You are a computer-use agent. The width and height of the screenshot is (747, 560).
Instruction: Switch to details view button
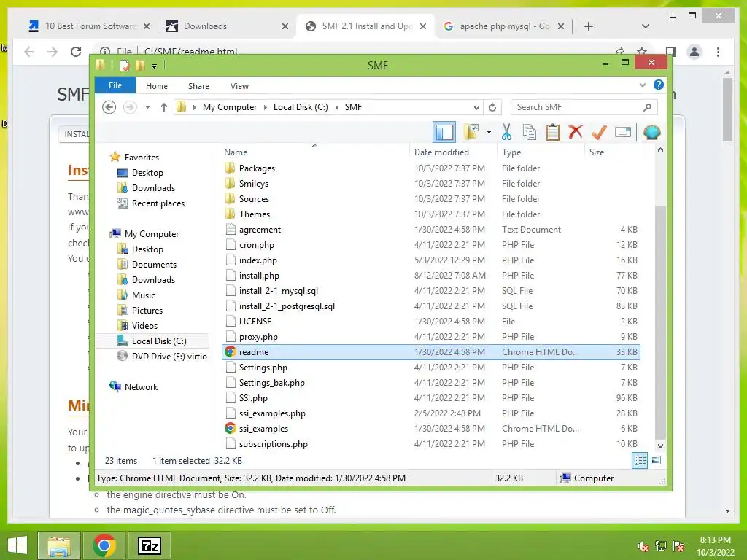click(639, 461)
